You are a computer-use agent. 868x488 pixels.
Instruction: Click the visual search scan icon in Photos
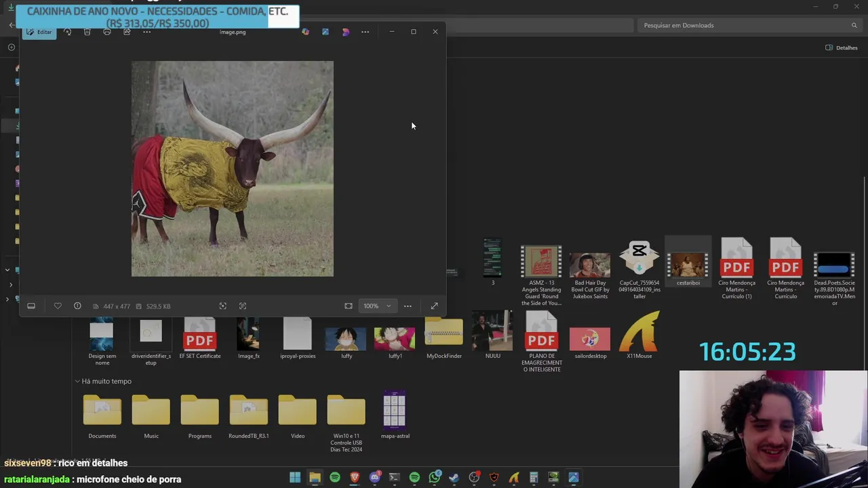pos(222,306)
